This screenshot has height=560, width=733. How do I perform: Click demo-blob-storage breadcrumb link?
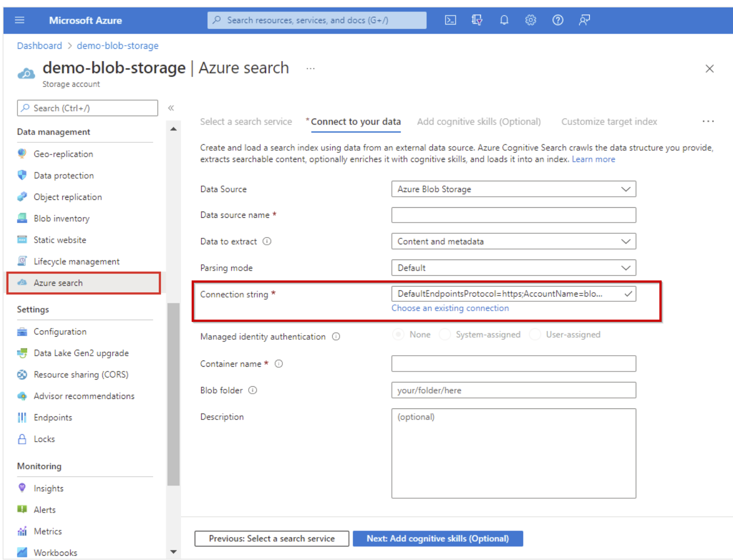tap(118, 46)
